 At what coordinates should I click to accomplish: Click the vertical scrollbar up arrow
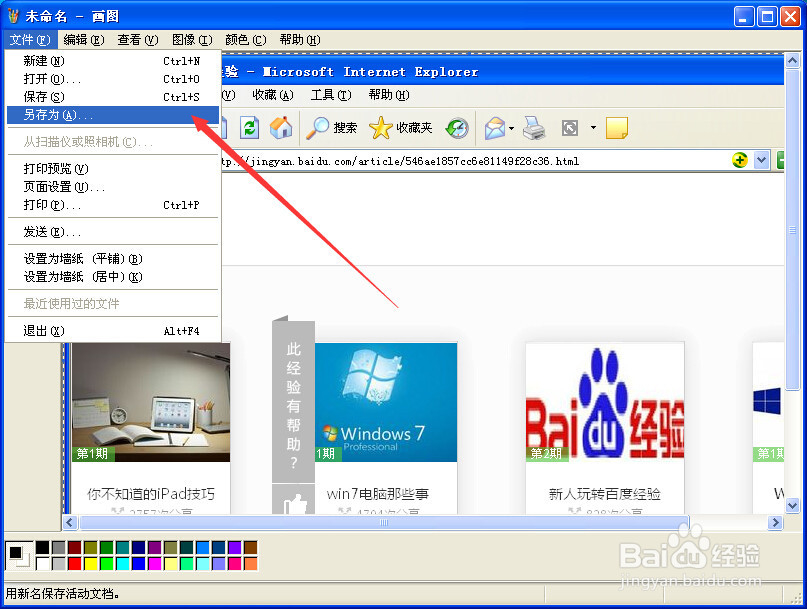792,61
